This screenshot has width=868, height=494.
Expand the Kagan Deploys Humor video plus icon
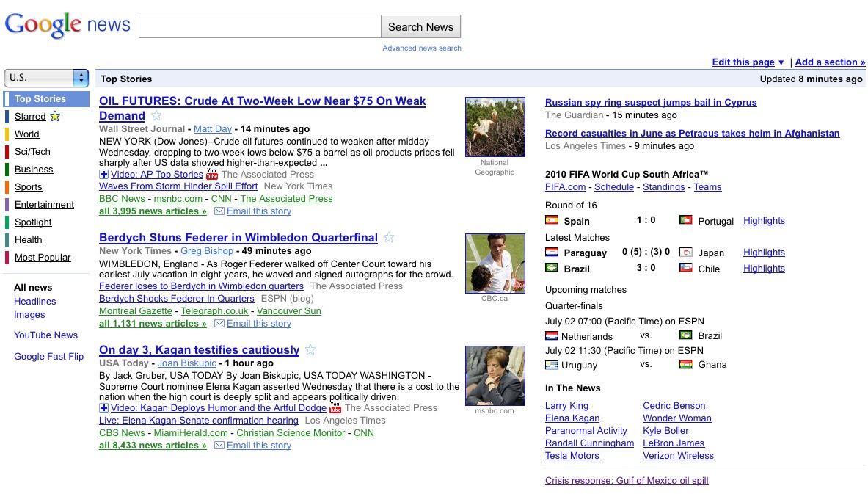point(103,408)
